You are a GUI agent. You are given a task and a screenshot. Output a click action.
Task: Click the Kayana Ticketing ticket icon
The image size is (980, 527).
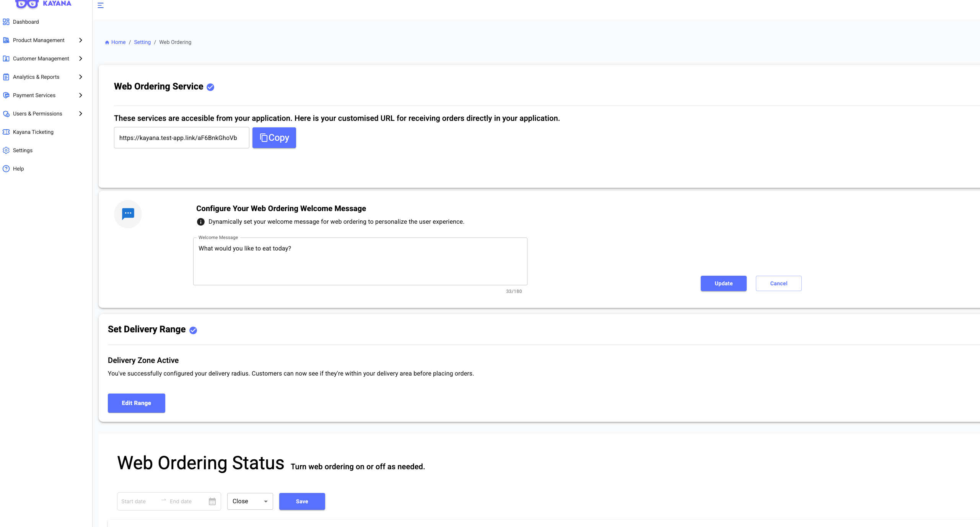[6, 132]
